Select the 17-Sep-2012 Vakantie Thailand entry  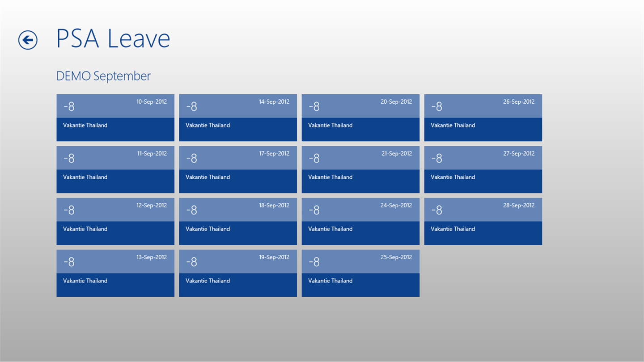coord(238,169)
